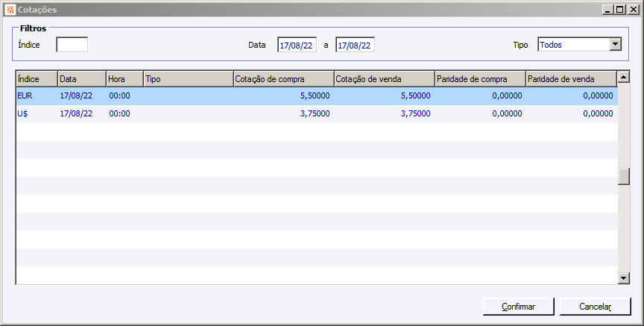Click the Cotação de venda column header
The image size is (644, 326).
[385, 79]
